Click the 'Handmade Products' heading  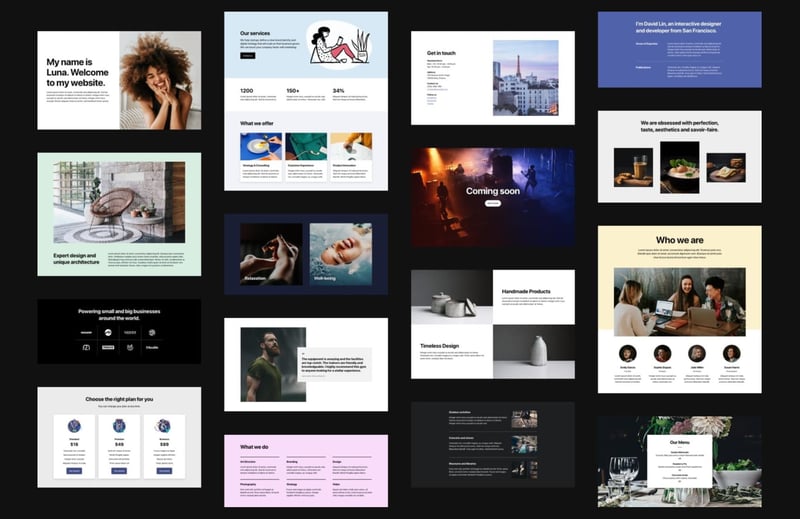point(526,291)
